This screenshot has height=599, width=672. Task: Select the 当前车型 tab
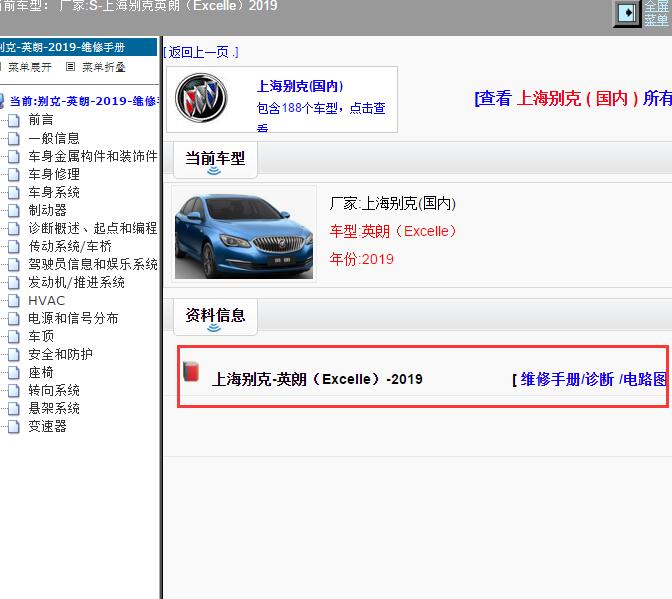[215, 160]
